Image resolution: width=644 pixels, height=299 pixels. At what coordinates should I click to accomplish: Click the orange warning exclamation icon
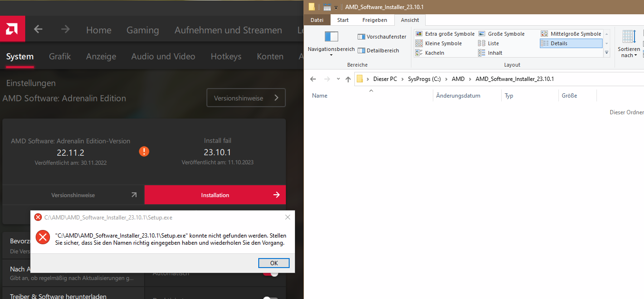[144, 151]
